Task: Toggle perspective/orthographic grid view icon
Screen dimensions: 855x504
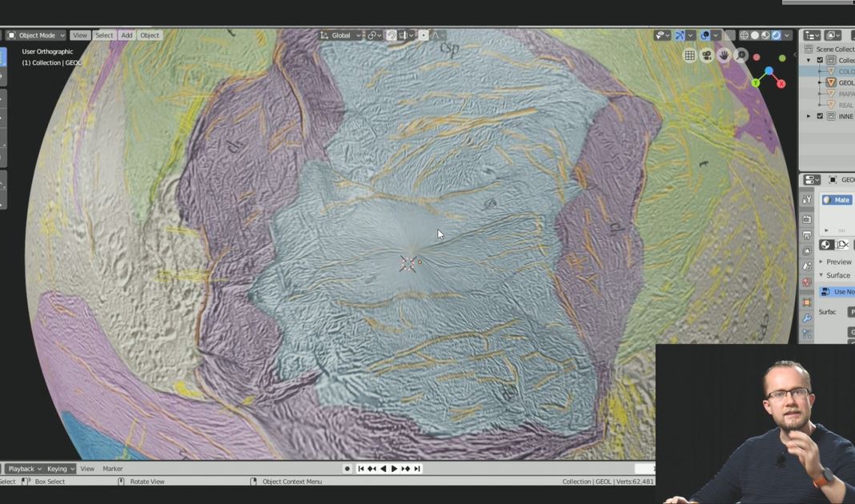Action: click(x=689, y=55)
